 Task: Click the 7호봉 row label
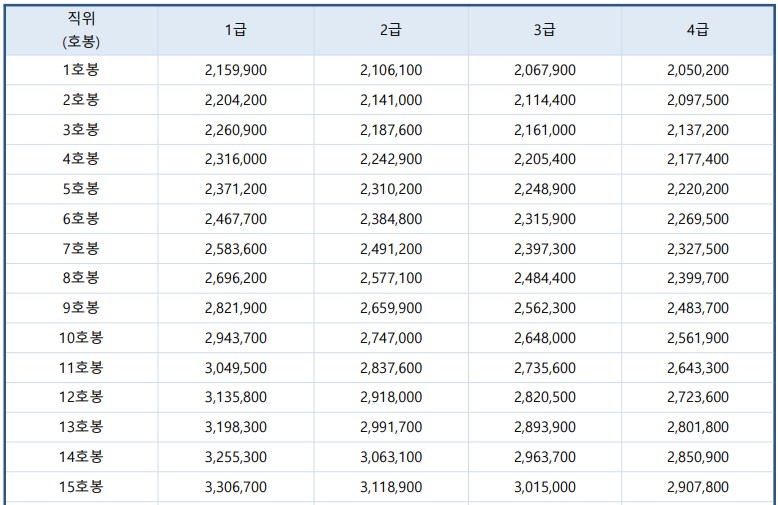pyautogui.click(x=81, y=248)
